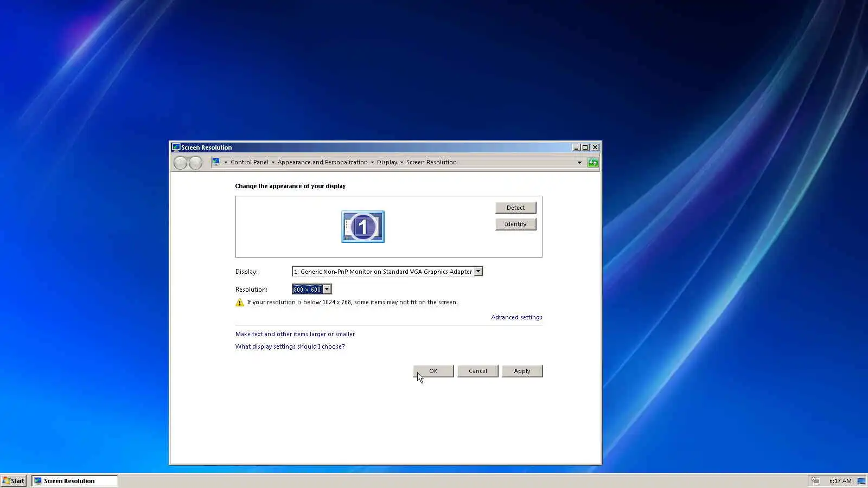Viewport: 868px width, 488px height.
Task: Open the Advanced settings link
Action: [x=516, y=317]
